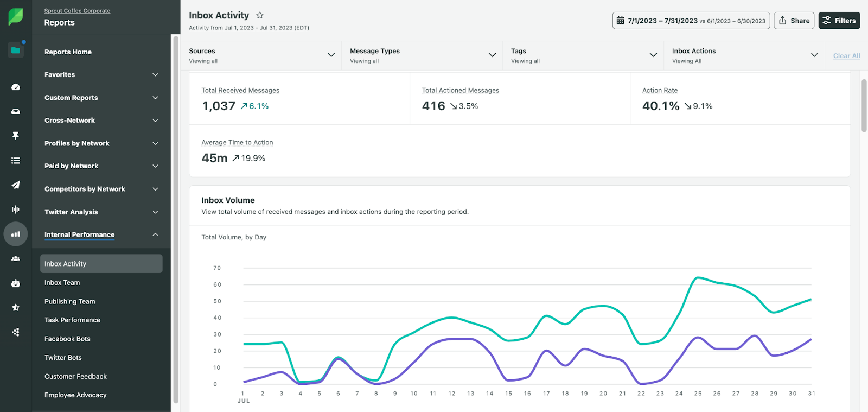Collapse the Internal Performance section
This screenshot has width=868, height=412.
(x=155, y=234)
